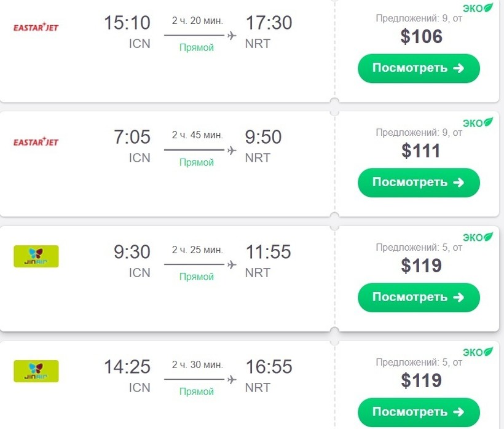This screenshot has width=504, height=429.
Task: Click Предложений: 5 text on 9:30 flight
Action: (419, 247)
